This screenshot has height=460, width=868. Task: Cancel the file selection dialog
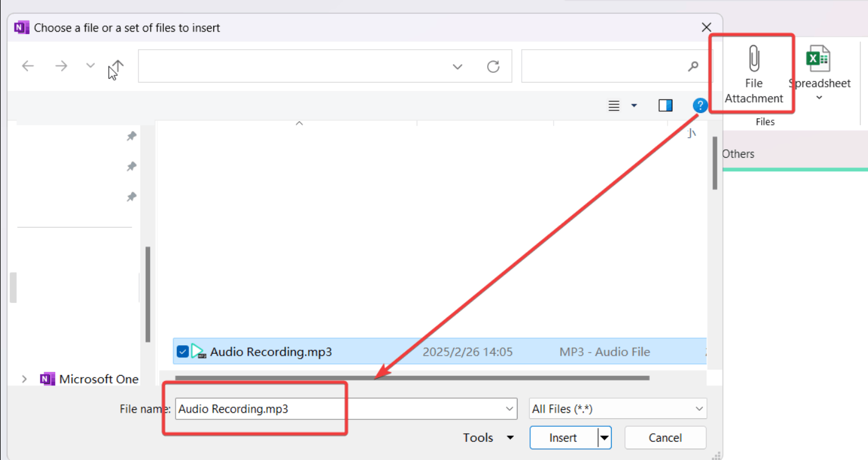coord(665,438)
